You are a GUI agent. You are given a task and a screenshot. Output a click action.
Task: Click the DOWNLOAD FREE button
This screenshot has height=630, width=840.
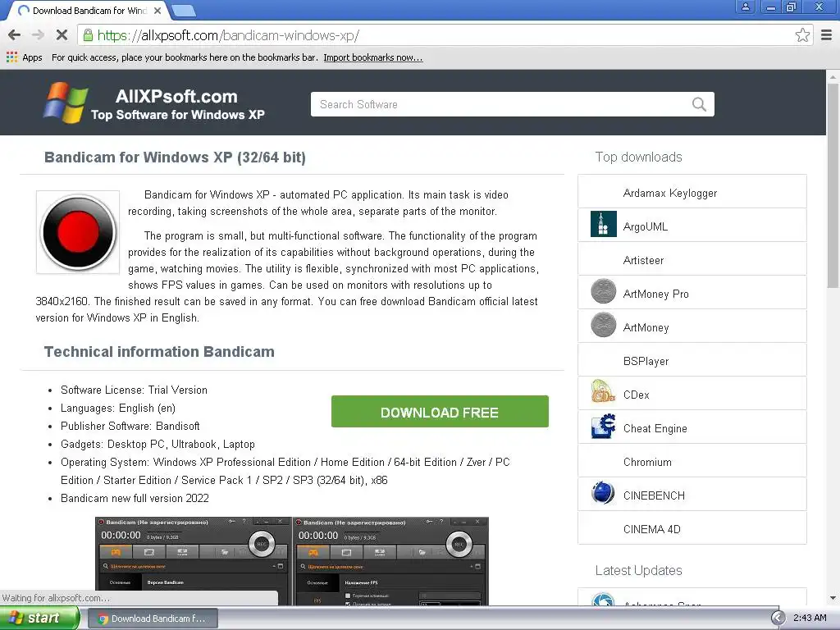pos(440,412)
